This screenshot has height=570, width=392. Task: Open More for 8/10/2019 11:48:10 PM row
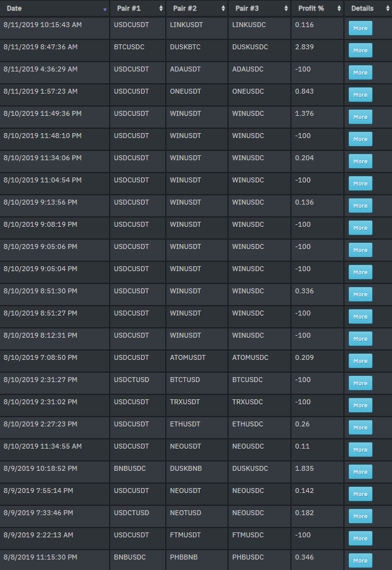click(x=361, y=139)
